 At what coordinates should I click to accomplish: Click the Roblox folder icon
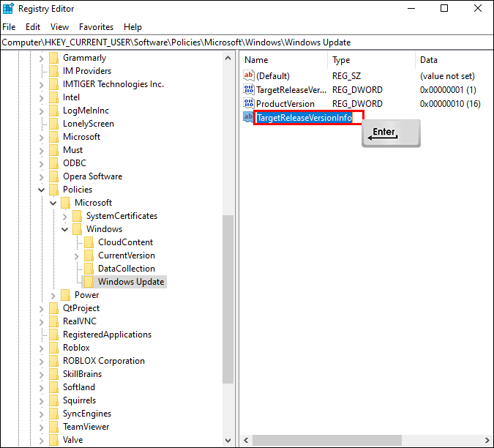(54, 348)
